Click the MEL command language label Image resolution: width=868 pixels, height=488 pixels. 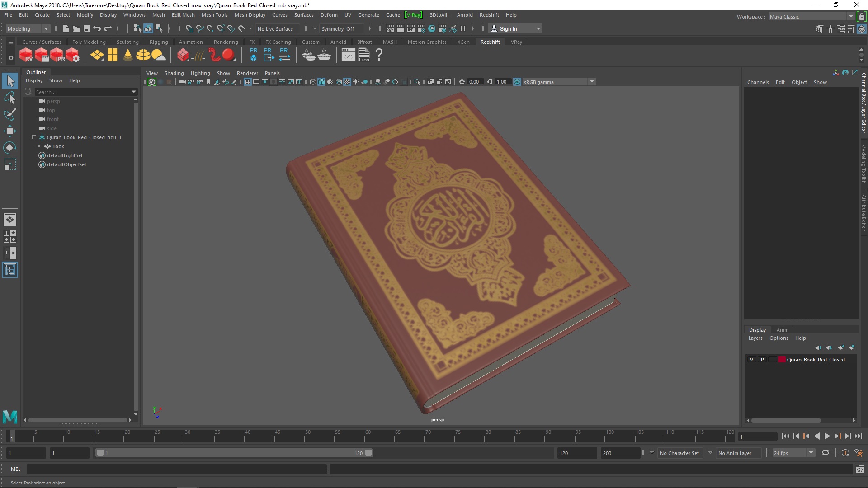pos(15,469)
